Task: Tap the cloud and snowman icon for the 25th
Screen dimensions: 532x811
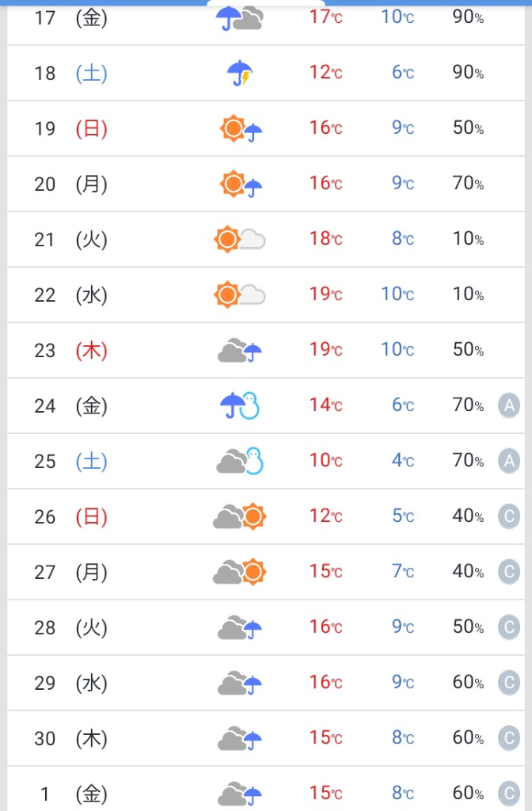Action: click(239, 461)
